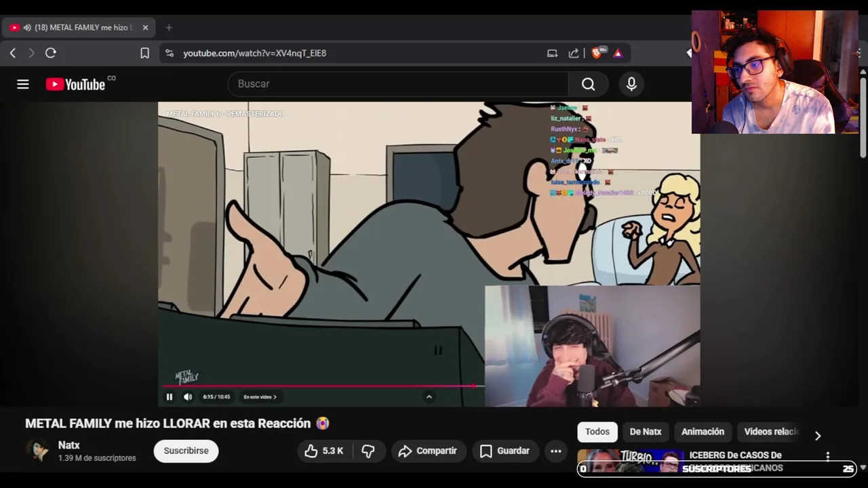The image size is (868, 488).
Task: Open Brave Rewards triangle icon
Action: (x=618, y=53)
